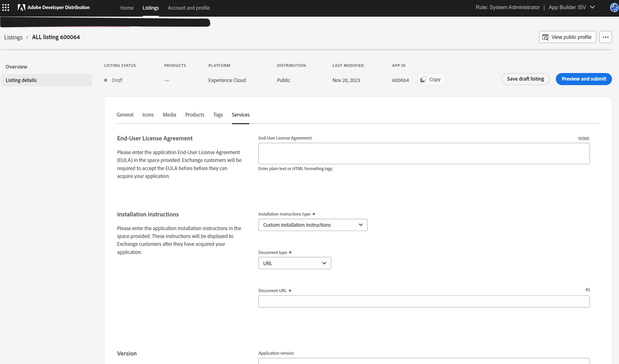Screen dimensions: 619x364
Task: Open the user avatar menu
Action: point(614,7)
